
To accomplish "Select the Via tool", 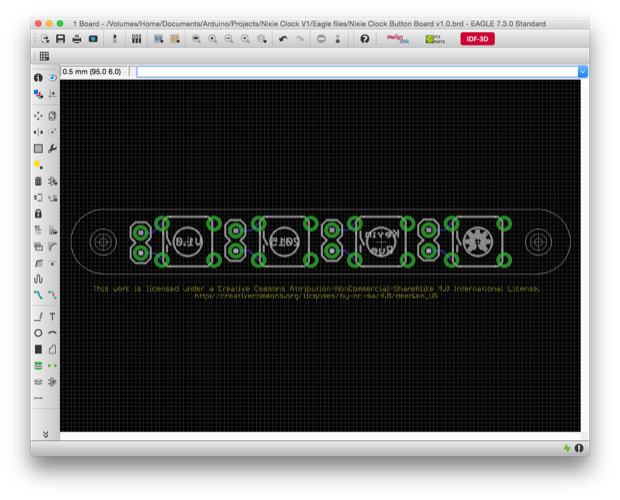I will [38, 366].
